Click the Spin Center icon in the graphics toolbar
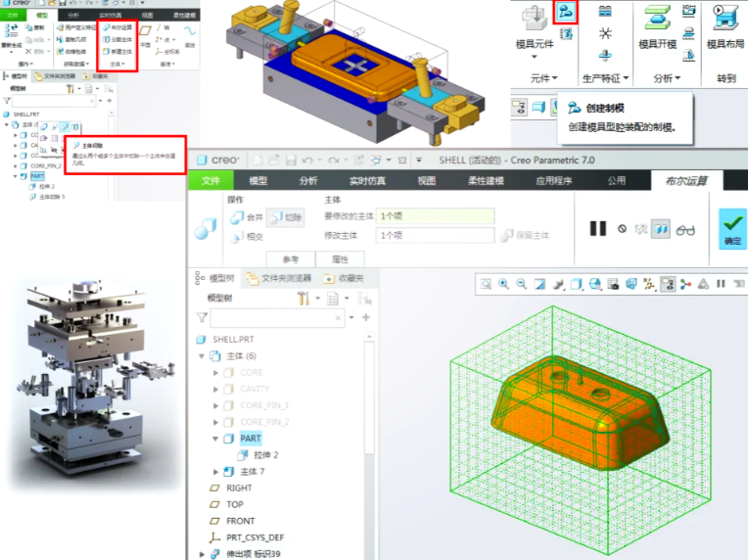This screenshot has width=748, height=560. 685,284
